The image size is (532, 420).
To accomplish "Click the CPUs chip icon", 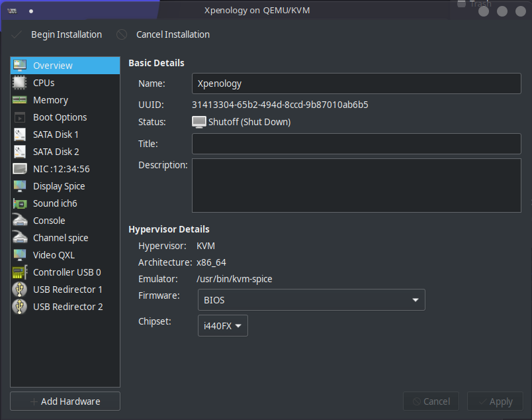I will pos(20,83).
